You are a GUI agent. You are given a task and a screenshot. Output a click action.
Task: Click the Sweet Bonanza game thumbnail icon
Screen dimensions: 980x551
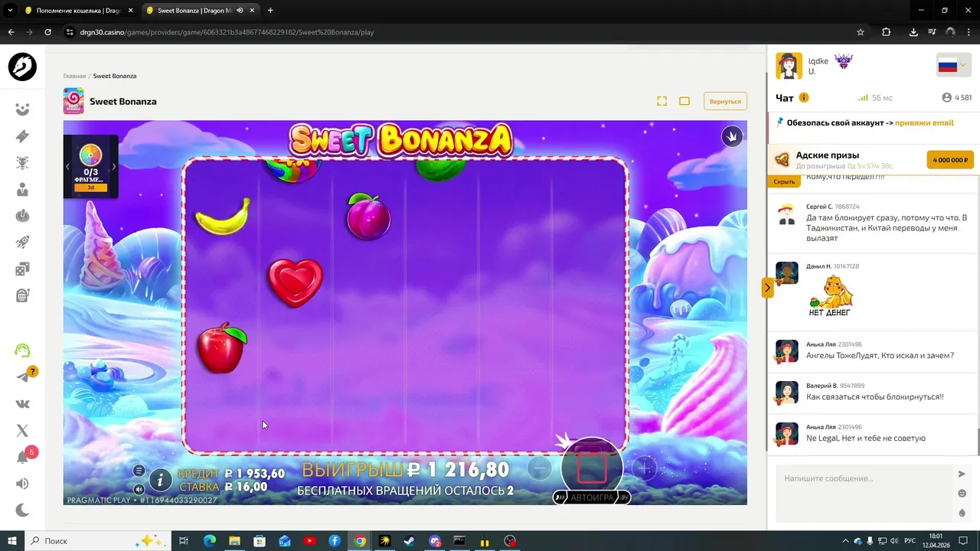[73, 101]
